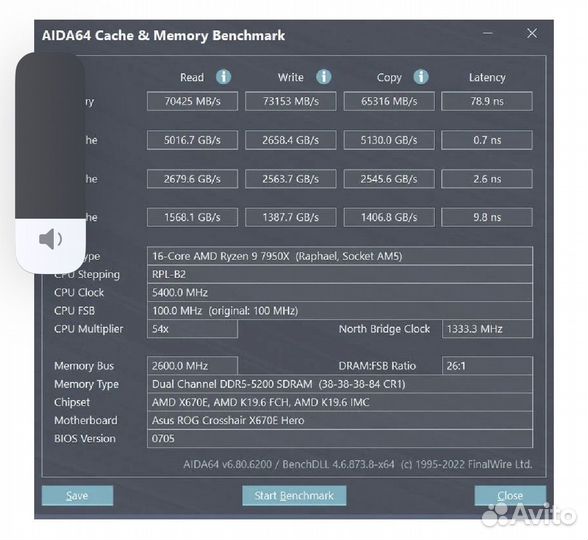Click the 2658.4 GB/s write value
This screenshot has height=540, width=588.
pyautogui.click(x=291, y=140)
